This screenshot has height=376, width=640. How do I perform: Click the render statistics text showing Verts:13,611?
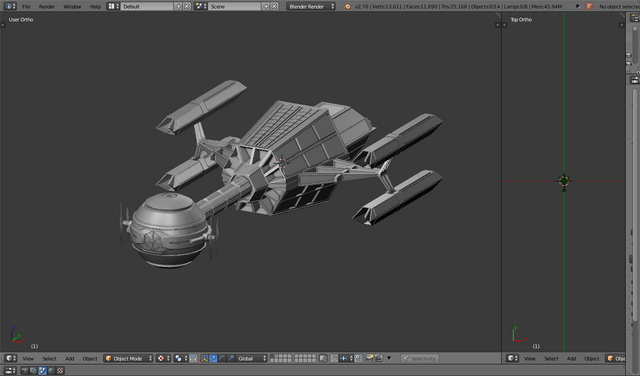[x=458, y=7]
